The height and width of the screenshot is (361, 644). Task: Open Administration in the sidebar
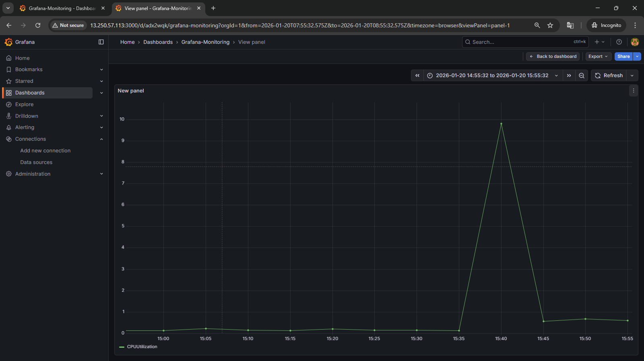click(33, 174)
